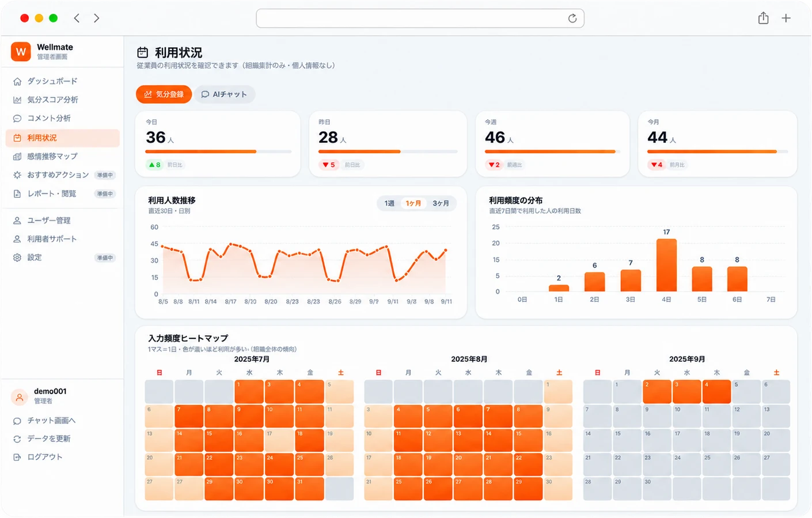The height and width of the screenshot is (518, 812).
Task: Switch to the AIチャット tab
Action: (x=225, y=94)
